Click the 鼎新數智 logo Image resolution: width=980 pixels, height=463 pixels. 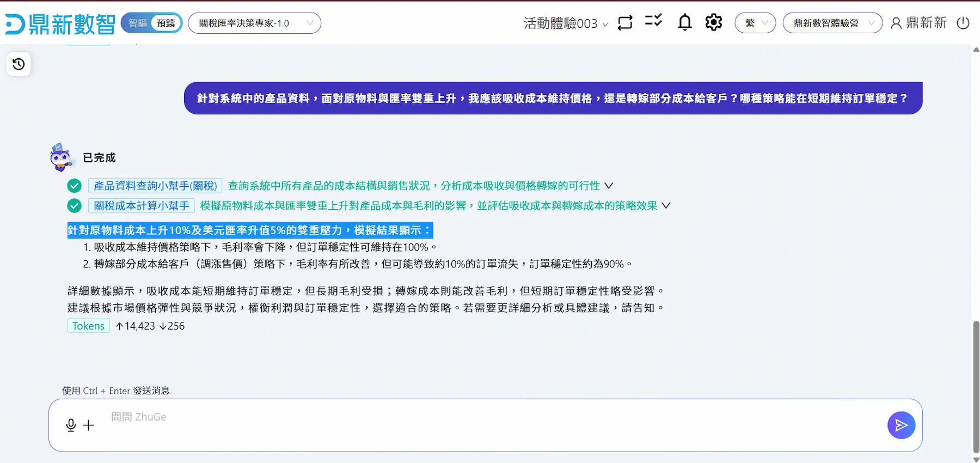[60, 23]
